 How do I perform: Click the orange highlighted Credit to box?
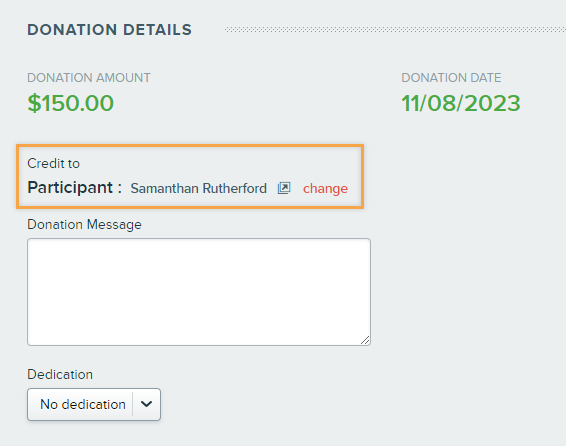click(x=190, y=176)
